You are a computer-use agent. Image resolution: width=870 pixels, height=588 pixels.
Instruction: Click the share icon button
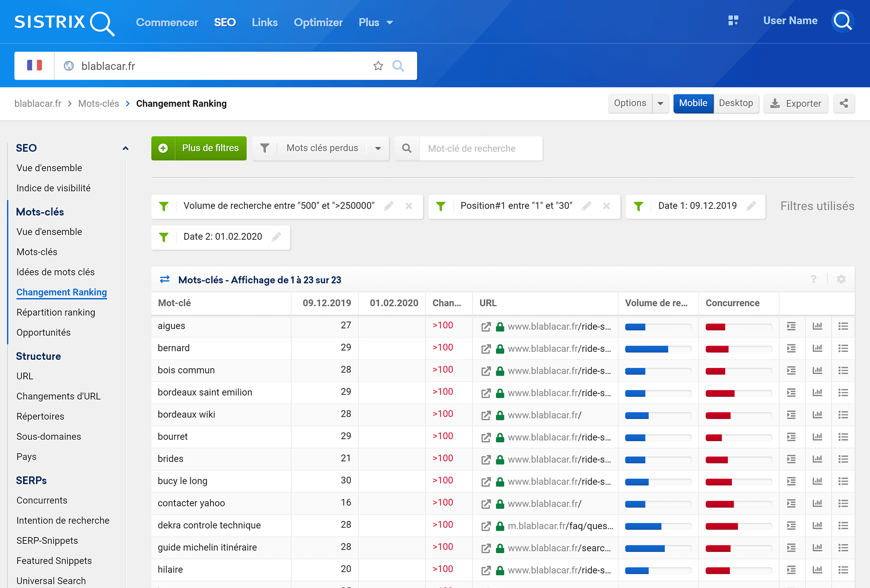click(844, 103)
